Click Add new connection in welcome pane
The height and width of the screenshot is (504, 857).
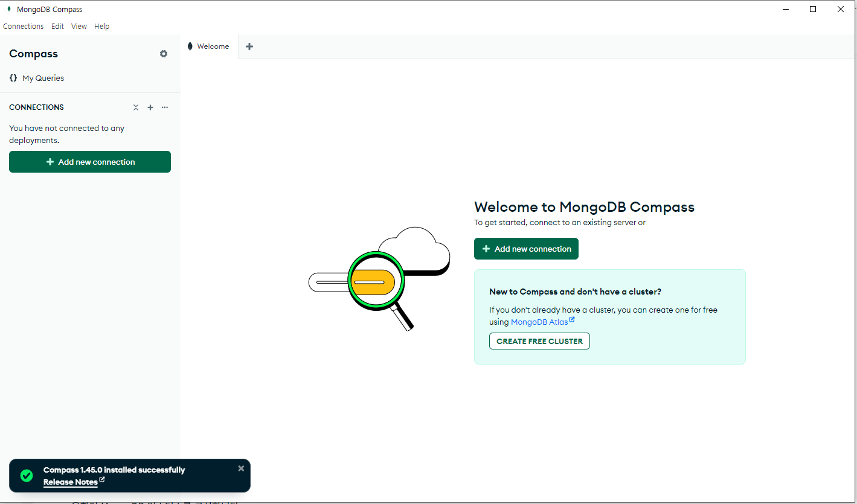pyautogui.click(x=526, y=249)
